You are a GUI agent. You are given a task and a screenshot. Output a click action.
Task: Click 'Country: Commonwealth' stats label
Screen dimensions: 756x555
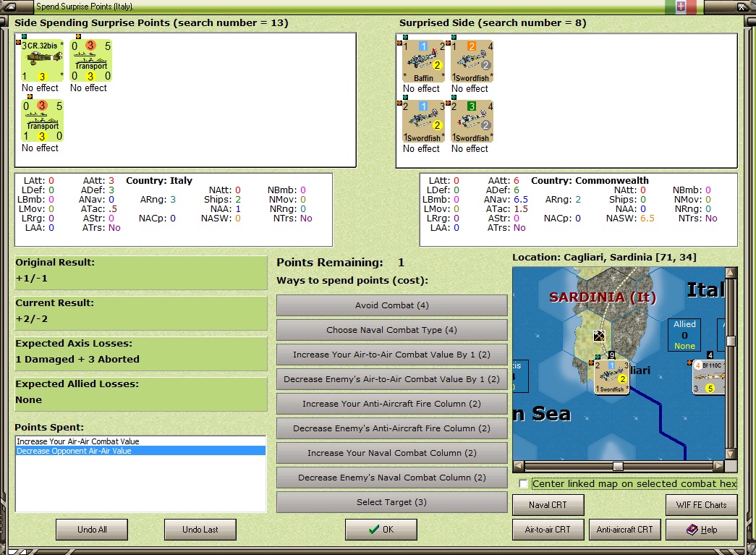pyautogui.click(x=590, y=180)
